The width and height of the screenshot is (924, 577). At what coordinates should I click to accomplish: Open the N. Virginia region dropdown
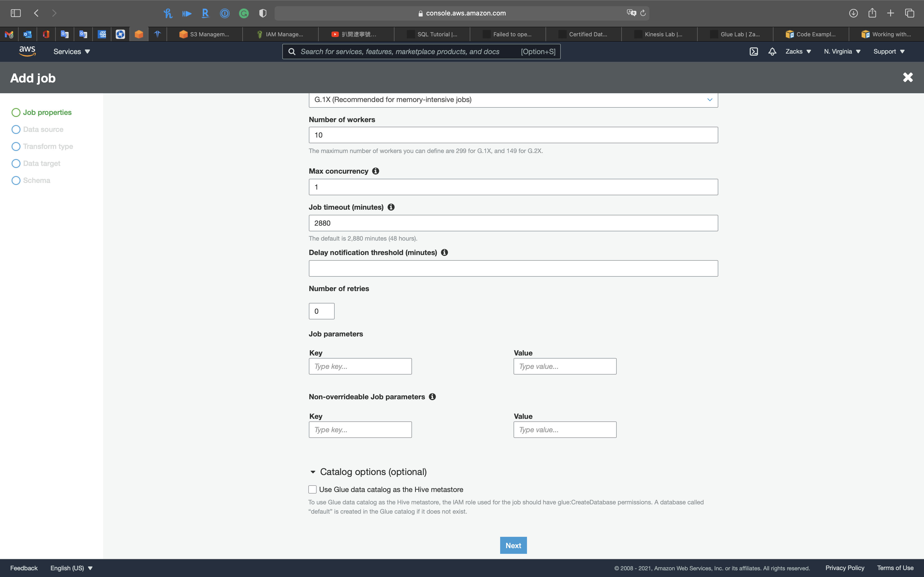point(842,52)
